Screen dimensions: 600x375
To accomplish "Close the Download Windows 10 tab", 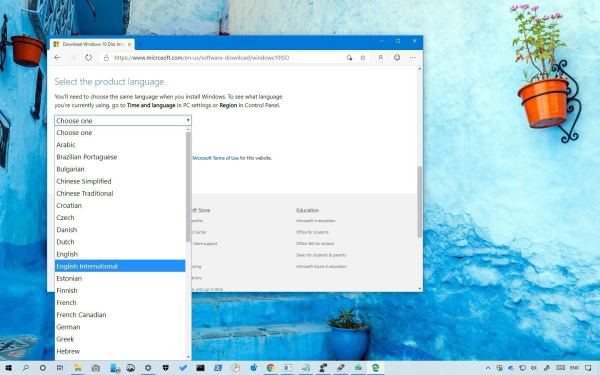I will tap(129, 44).
